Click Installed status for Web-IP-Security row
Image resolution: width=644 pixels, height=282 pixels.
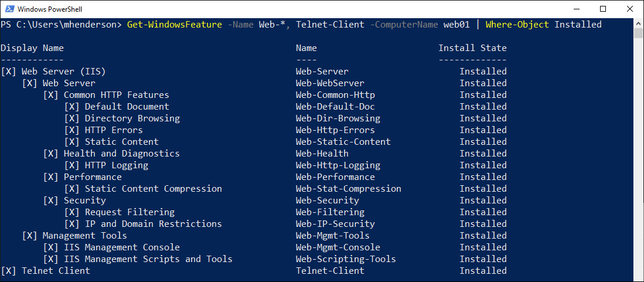pos(483,223)
